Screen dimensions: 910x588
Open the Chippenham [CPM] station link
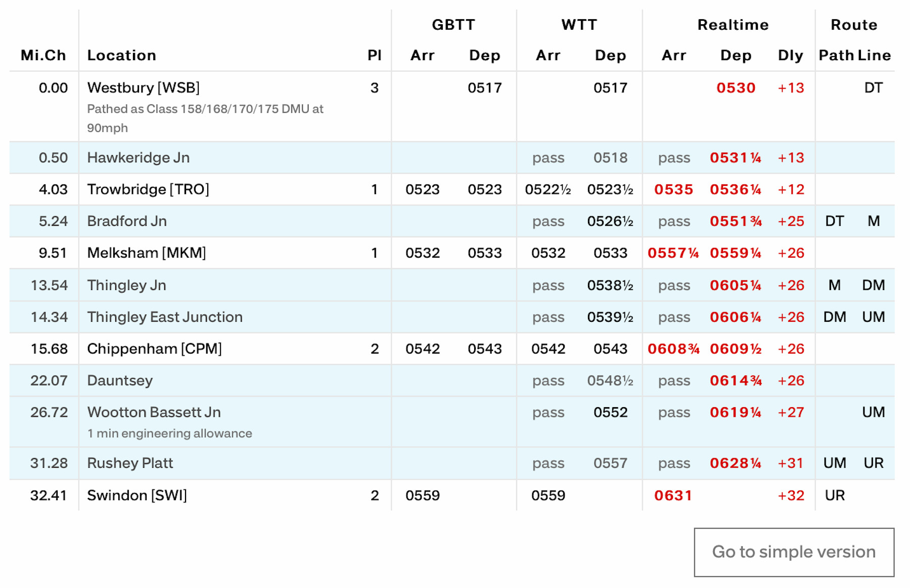click(154, 349)
